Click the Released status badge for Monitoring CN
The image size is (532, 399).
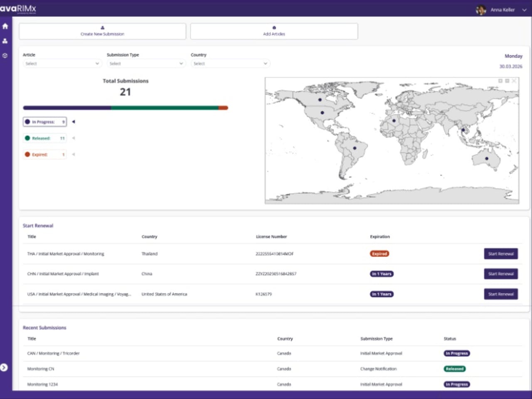[455, 369]
